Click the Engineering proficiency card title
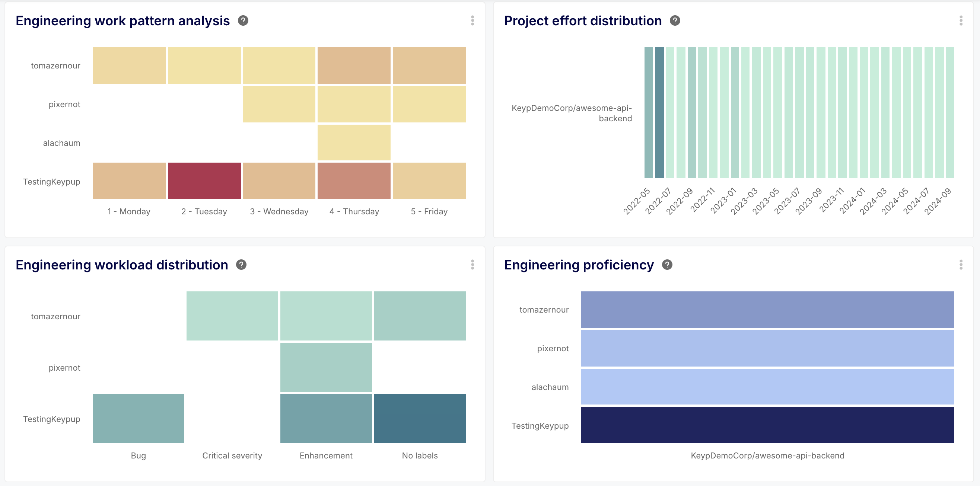Image resolution: width=980 pixels, height=486 pixels. tap(579, 265)
